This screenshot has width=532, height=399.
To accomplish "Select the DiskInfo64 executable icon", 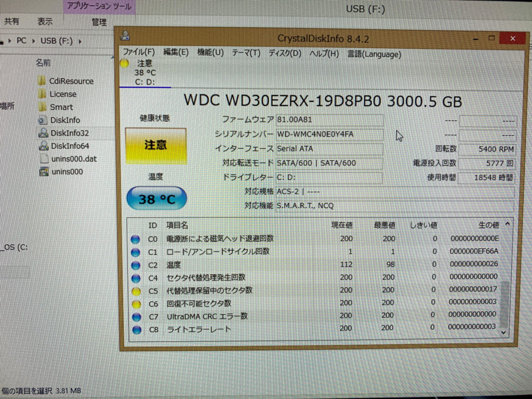I will [x=43, y=146].
